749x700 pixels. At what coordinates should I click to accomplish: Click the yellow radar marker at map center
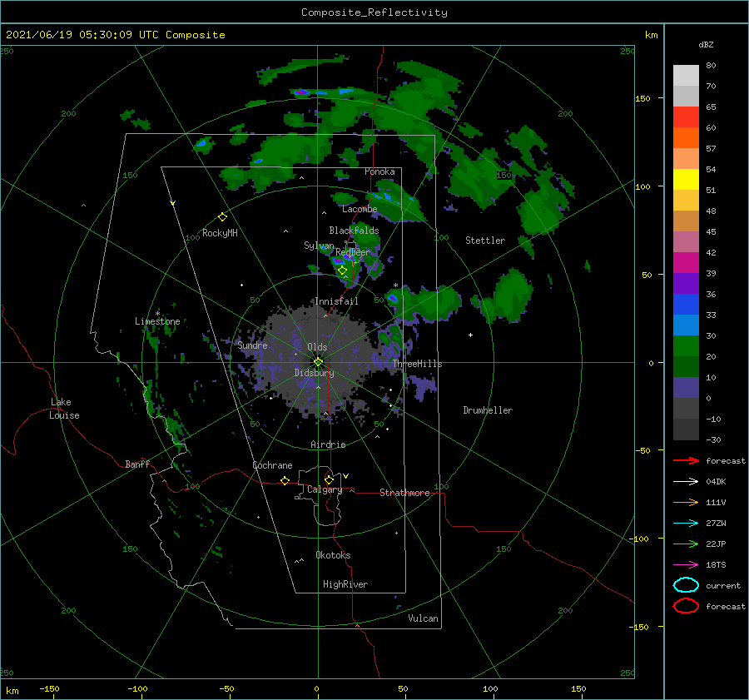[318, 362]
